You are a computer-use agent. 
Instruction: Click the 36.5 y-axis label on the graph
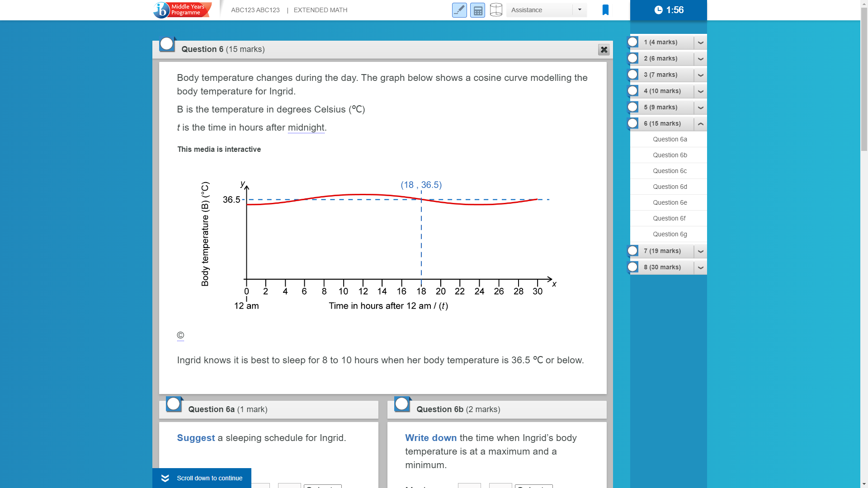(231, 200)
